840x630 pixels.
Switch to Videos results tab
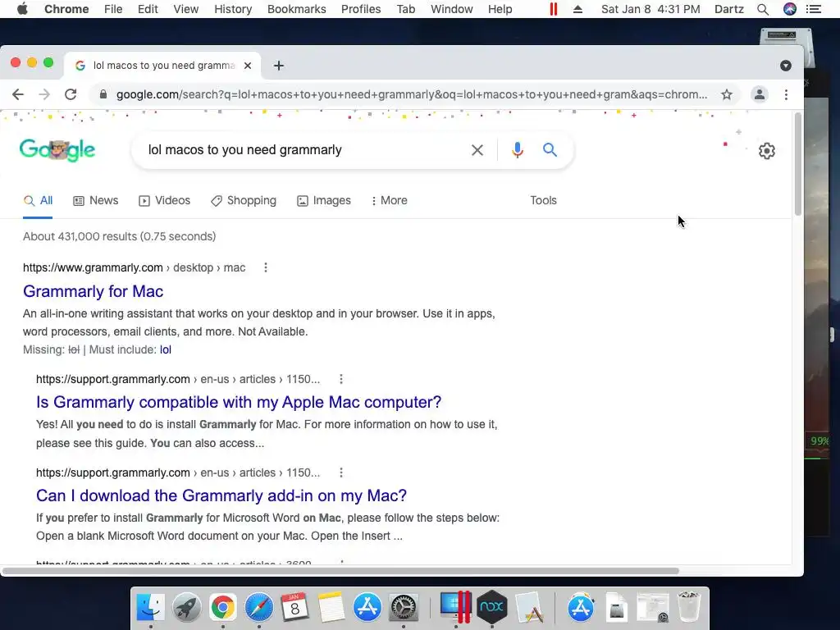(x=164, y=201)
